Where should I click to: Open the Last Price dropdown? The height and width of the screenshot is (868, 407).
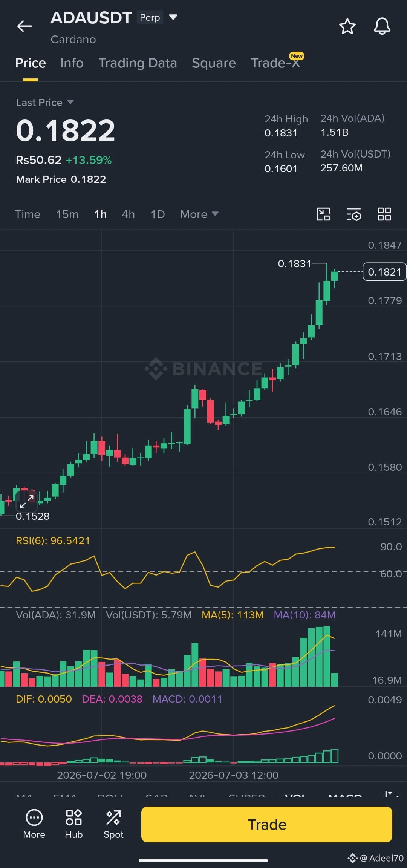coord(45,102)
